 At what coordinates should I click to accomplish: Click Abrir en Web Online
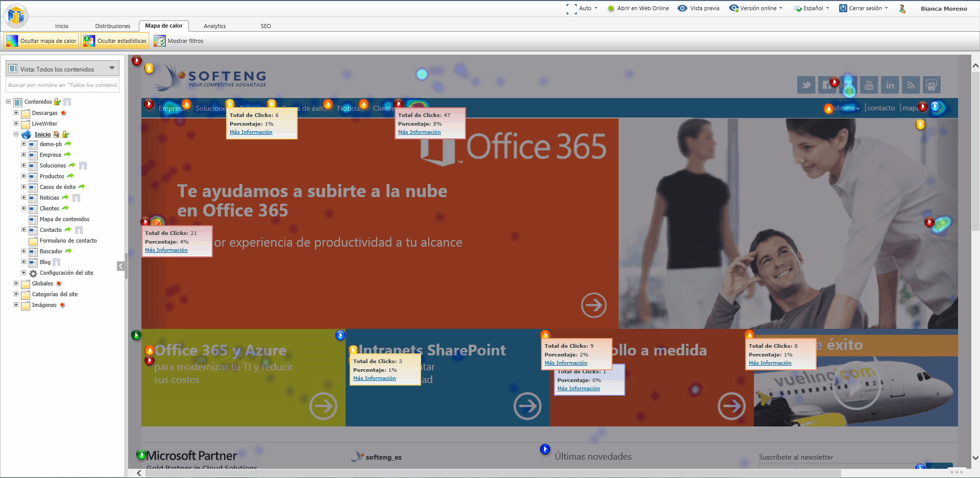[638, 8]
